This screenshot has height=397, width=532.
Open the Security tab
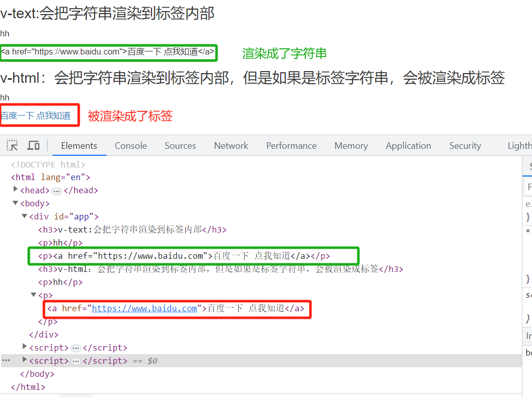click(x=465, y=146)
